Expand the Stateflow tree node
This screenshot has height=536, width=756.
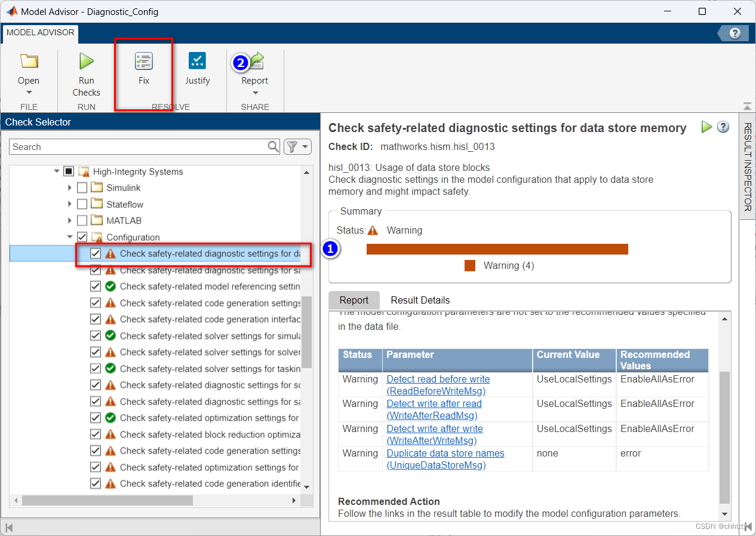(70, 204)
